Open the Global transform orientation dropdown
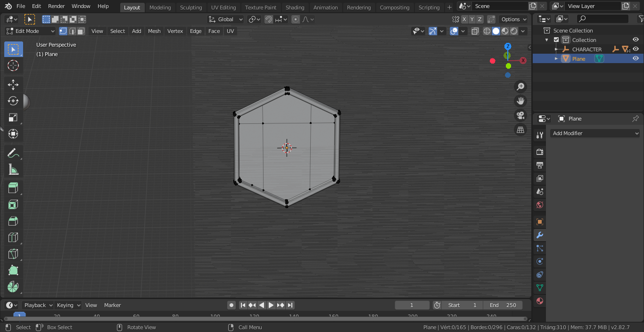This screenshot has width=644, height=332. pyautogui.click(x=226, y=19)
